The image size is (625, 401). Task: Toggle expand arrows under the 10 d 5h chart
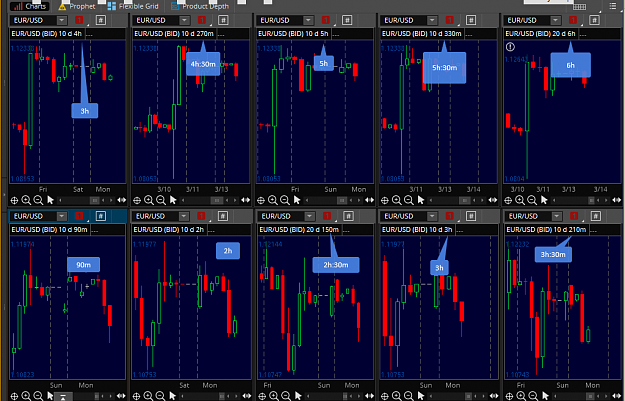[x=369, y=200]
